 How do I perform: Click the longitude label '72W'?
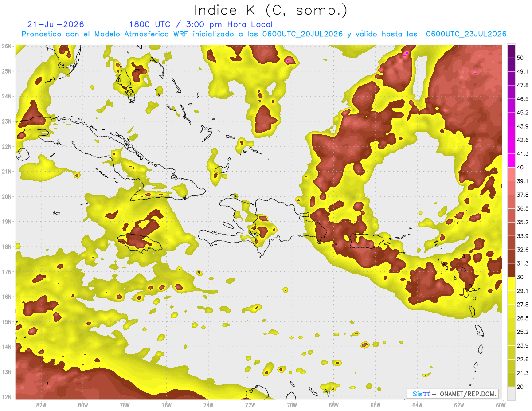[x=250, y=405]
